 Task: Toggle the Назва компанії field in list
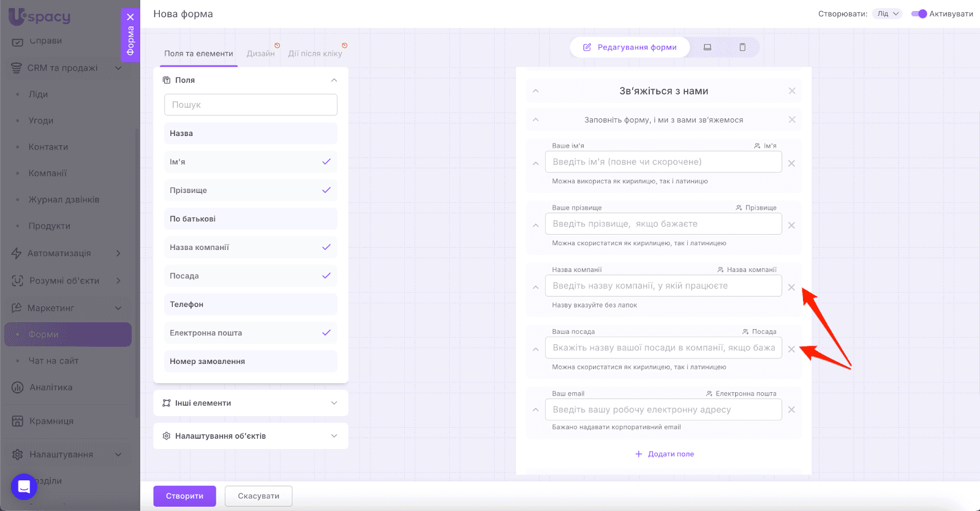pos(251,248)
